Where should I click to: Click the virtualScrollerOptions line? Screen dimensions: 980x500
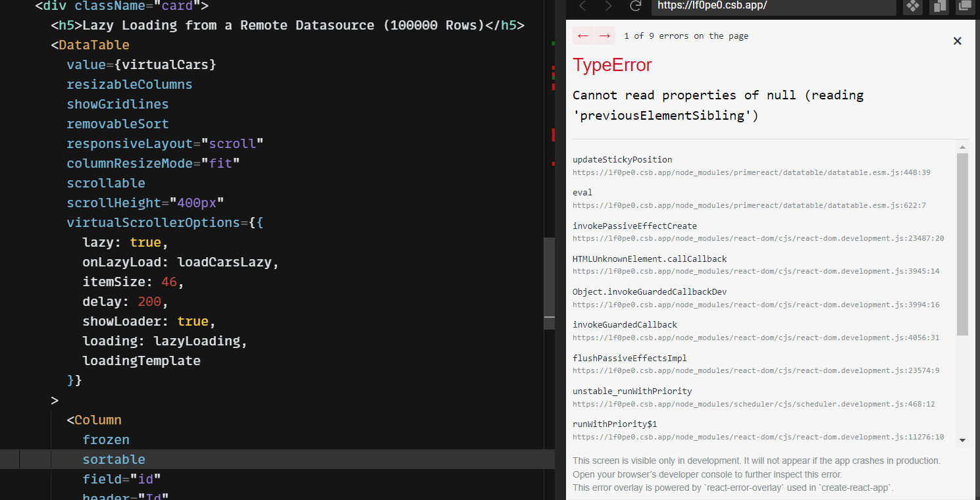[165, 223]
